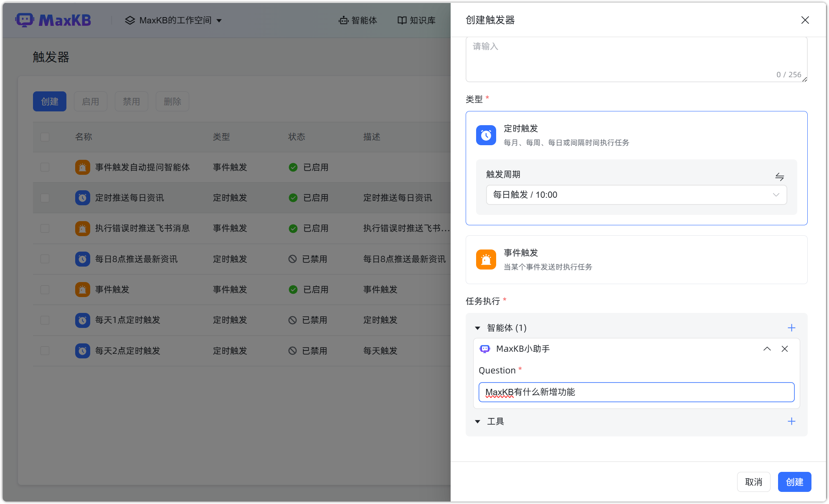Screen dimensions: 829x504
Task: Click inside the Question input field
Action: (x=636, y=392)
